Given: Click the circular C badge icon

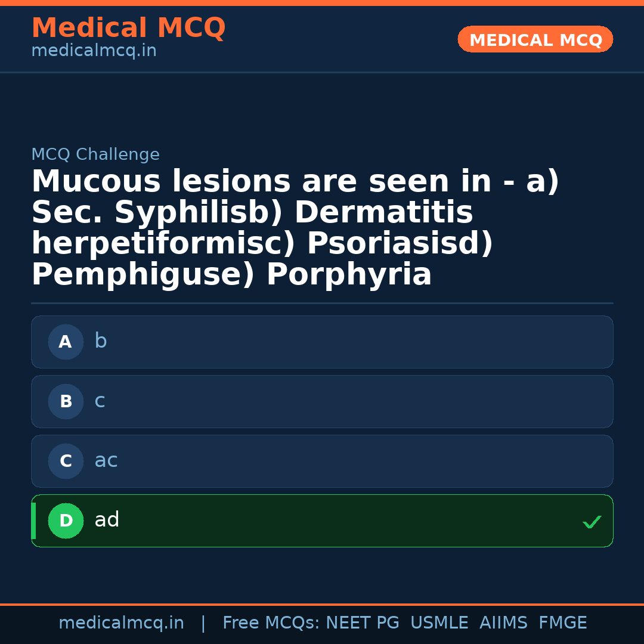Looking at the screenshot, I should (66, 461).
